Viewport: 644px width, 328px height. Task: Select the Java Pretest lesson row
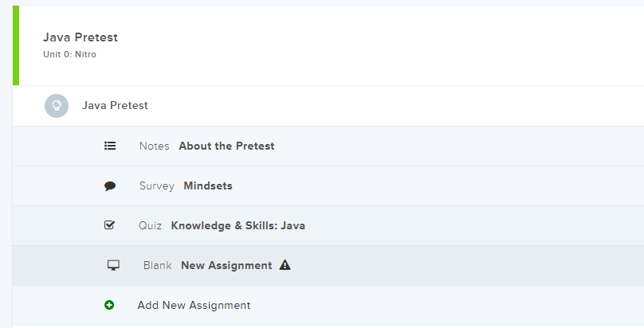pyautogui.click(x=115, y=105)
